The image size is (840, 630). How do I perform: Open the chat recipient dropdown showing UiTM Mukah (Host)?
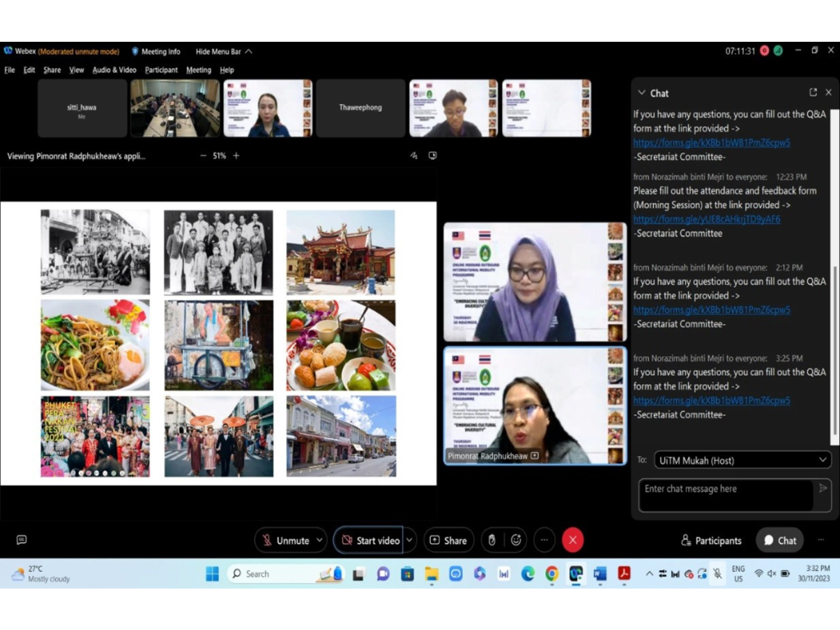(x=742, y=459)
